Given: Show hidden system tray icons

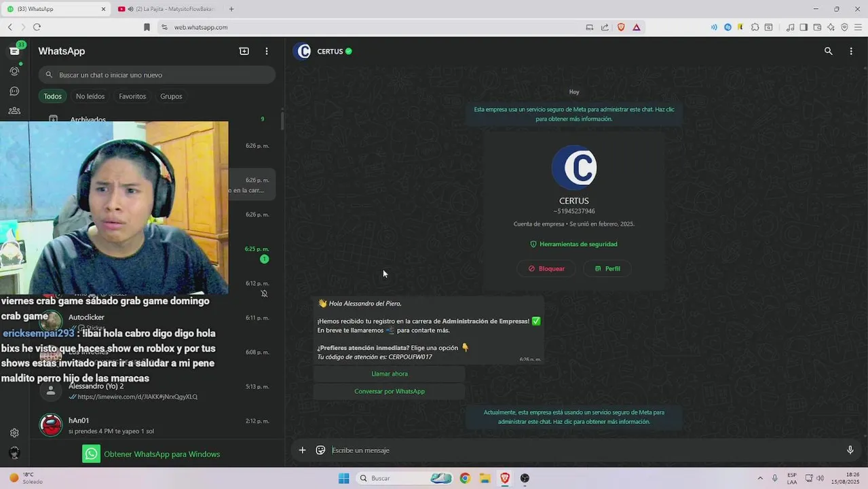Looking at the screenshot, I should [760, 478].
